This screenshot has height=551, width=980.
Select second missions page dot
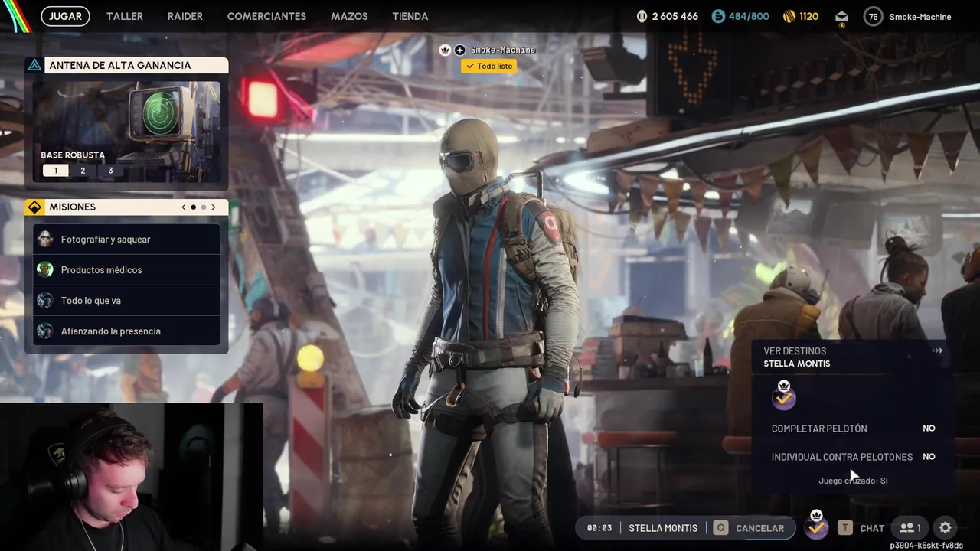204,207
